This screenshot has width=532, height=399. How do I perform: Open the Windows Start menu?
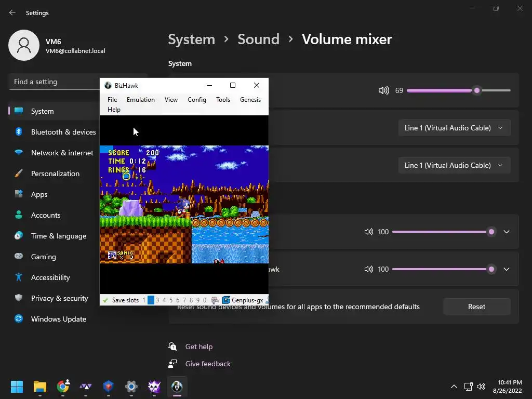point(17,387)
